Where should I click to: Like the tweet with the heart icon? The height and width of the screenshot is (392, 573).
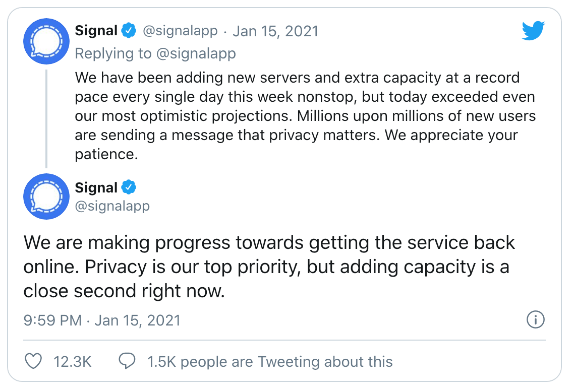click(33, 361)
